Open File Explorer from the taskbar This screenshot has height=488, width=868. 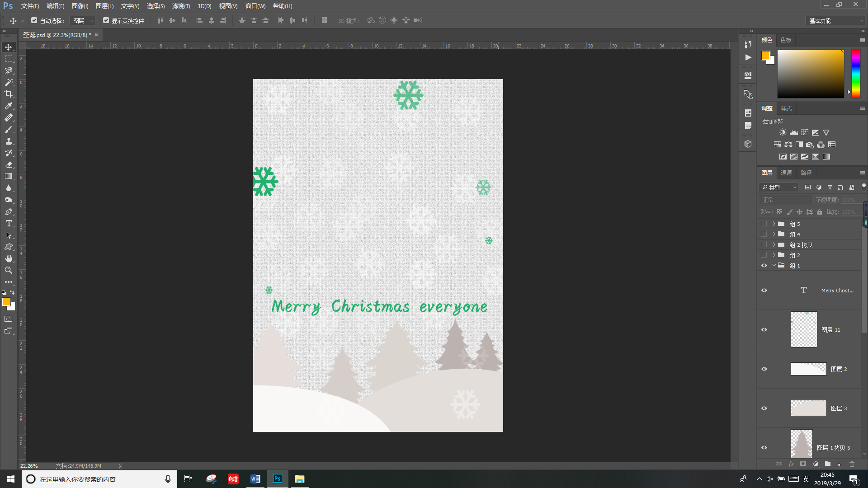point(299,479)
